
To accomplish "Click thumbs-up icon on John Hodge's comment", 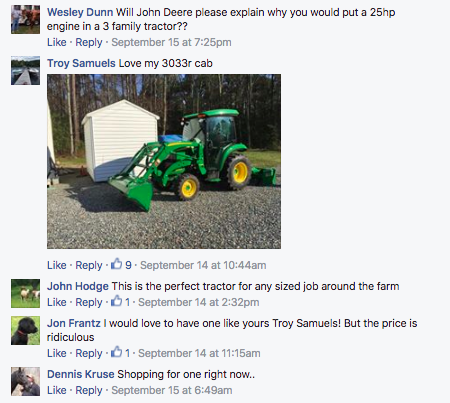I will pyautogui.click(x=116, y=301).
